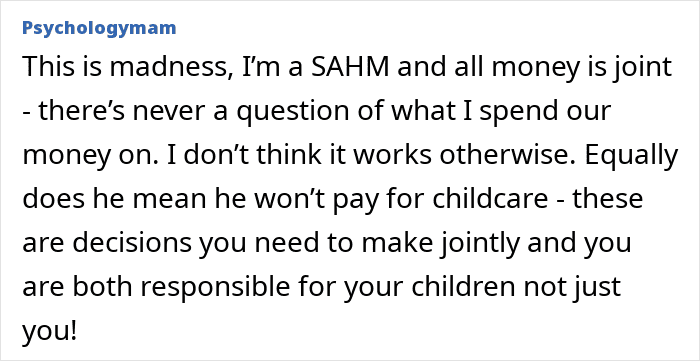This screenshot has width=700, height=361.
Task: Click the final word "you!" of the comment
Action: 50,331
